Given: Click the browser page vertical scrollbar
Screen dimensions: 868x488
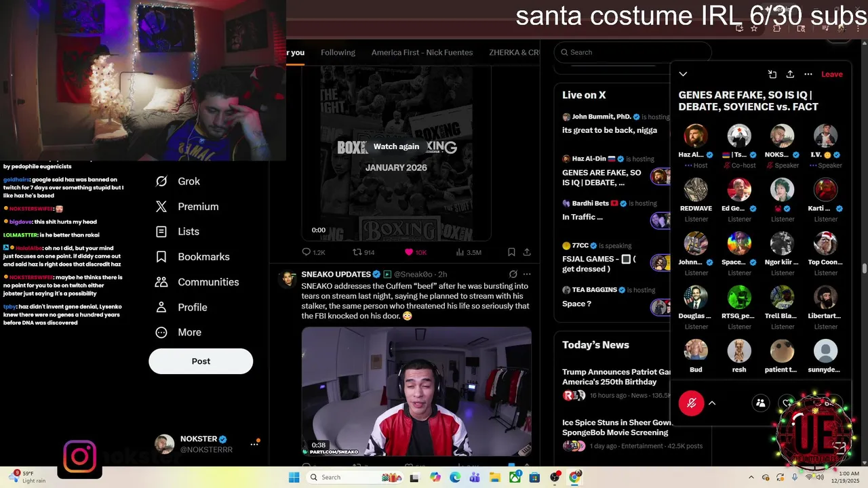Looking at the screenshot, I should 864,268.
